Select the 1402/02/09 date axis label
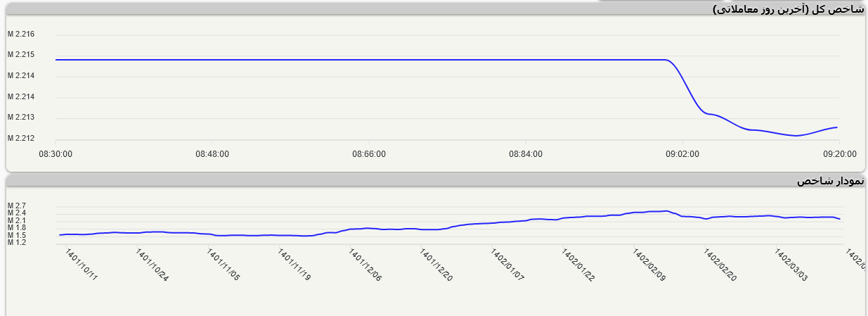 point(649,265)
